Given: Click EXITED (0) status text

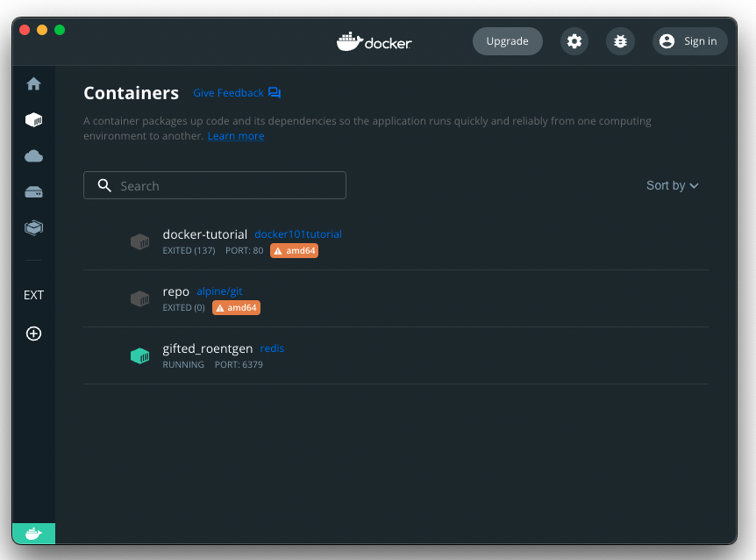Looking at the screenshot, I should click(x=183, y=308).
